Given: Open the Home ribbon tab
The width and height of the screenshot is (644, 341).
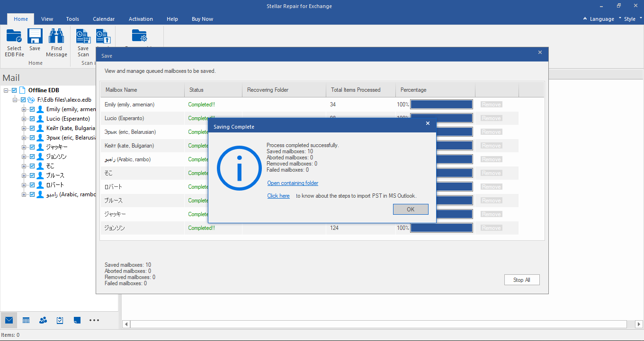Looking at the screenshot, I should (21, 19).
